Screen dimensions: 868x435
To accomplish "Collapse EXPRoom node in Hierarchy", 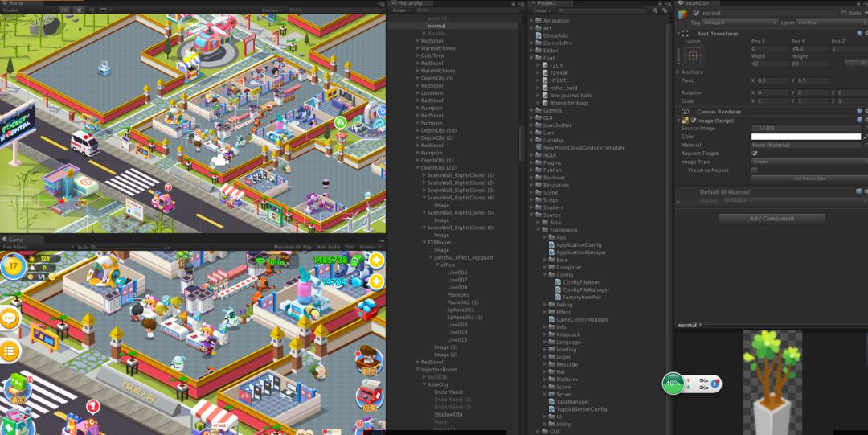I will pyautogui.click(x=424, y=242).
